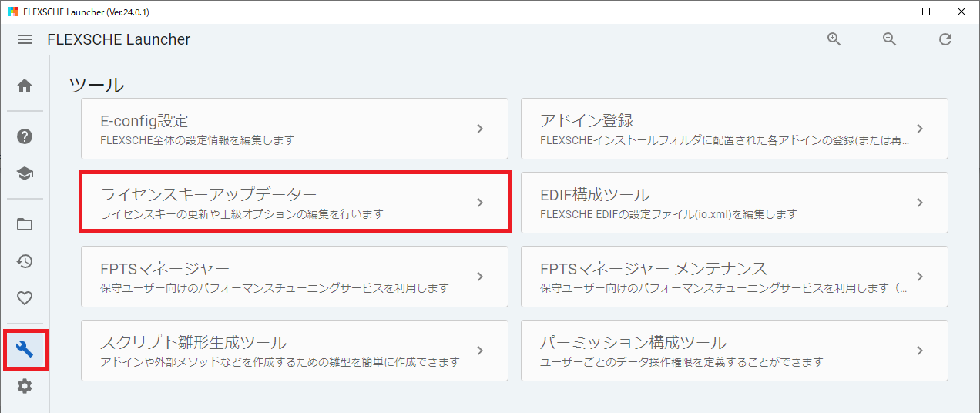Launch ライセンスキーアップデーター
The image size is (980, 413).
click(294, 203)
